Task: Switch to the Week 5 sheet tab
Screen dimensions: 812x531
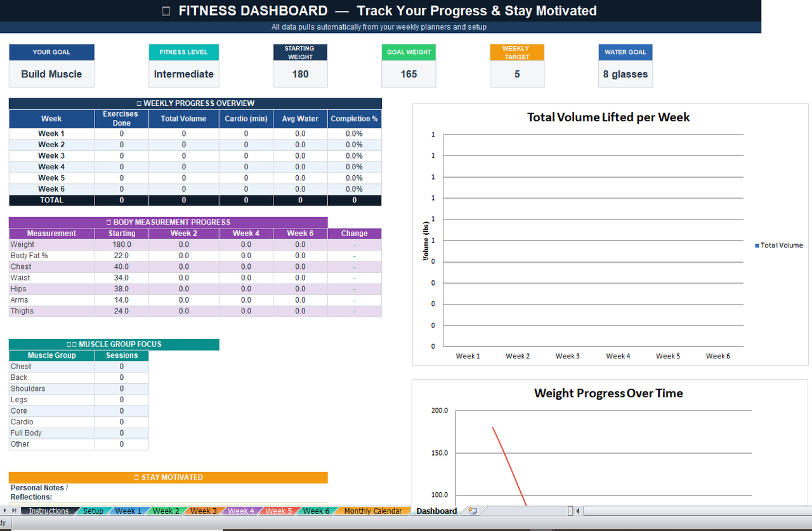Action: pos(279,511)
